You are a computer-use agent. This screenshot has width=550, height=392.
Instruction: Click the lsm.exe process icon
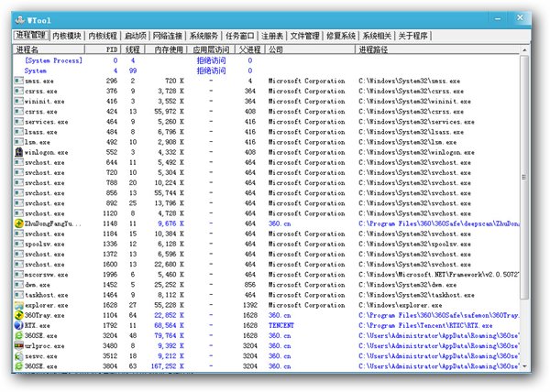18,142
